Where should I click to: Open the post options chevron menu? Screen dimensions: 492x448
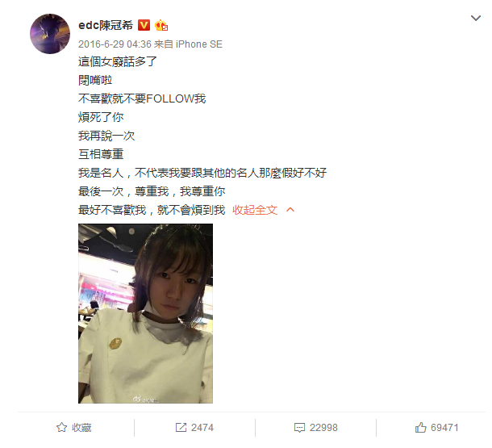476,19
